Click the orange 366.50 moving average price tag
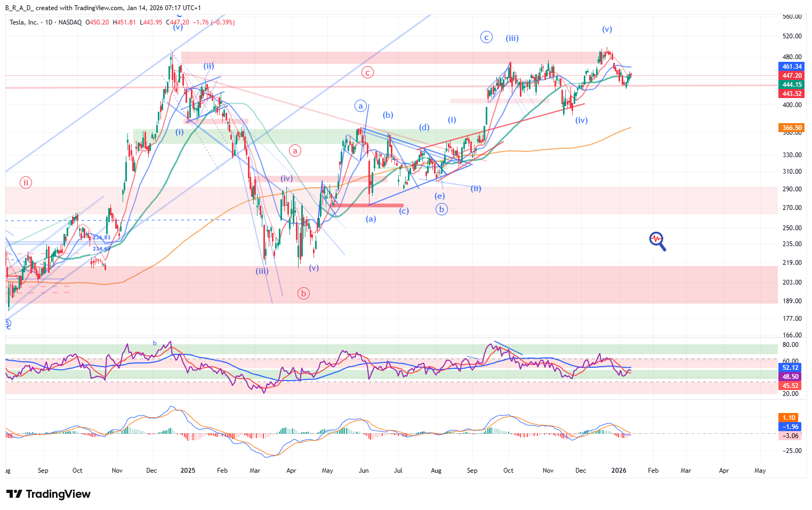 (792, 128)
